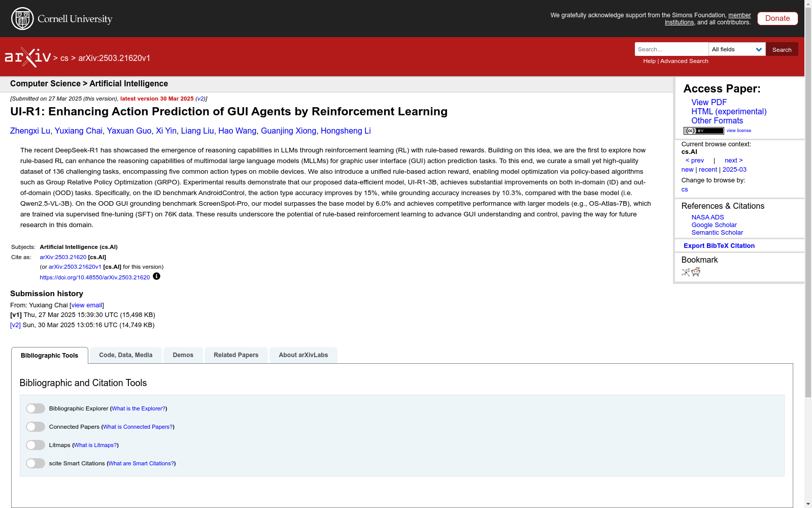Open the Advanced Search link
812x508 pixels.
[684, 61]
